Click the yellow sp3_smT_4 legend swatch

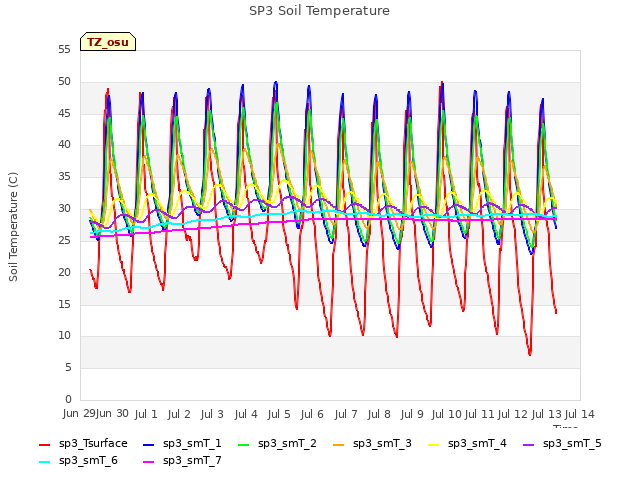pyautogui.click(x=434, y=444)
